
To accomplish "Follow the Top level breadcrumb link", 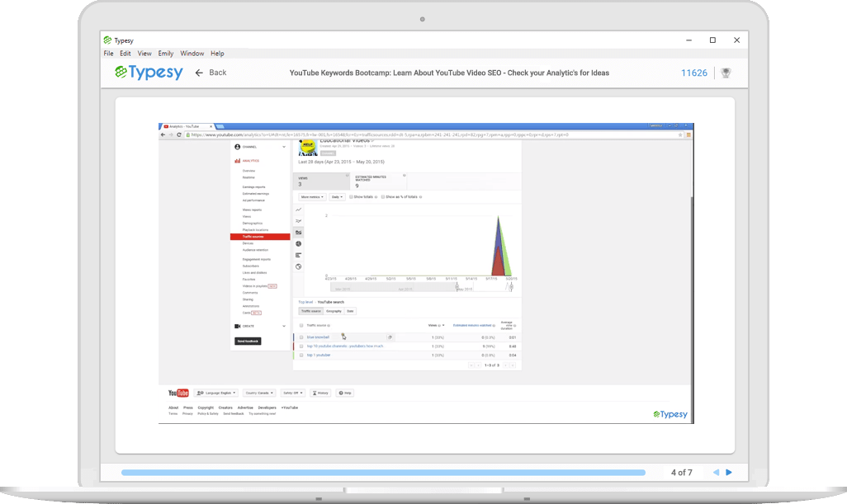I will pos(305,302).
